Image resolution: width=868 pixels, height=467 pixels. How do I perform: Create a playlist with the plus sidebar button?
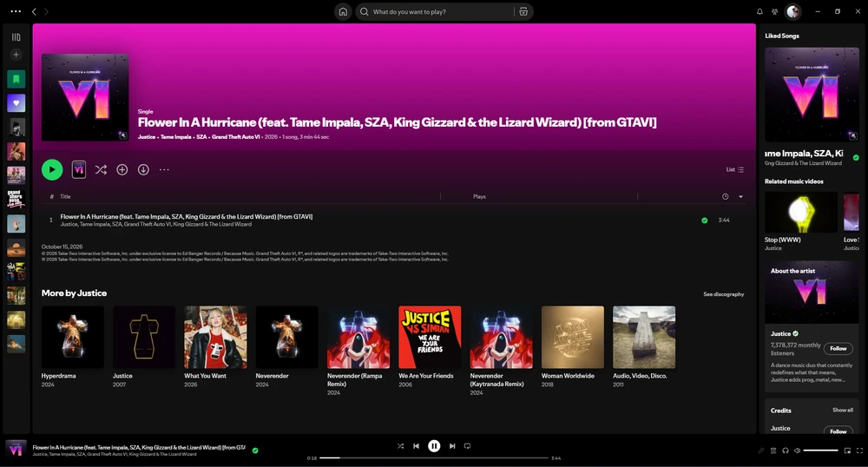(x=16, y=55)
